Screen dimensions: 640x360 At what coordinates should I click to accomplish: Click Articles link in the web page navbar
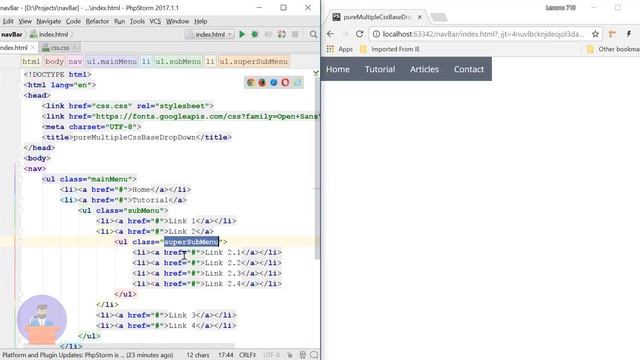(424, 69)
